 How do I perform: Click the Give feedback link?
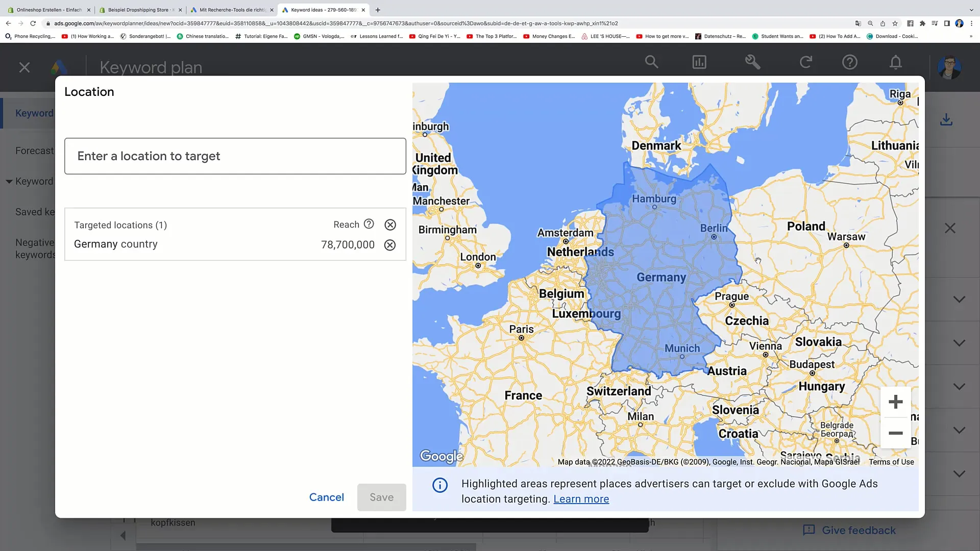point(850,531)
